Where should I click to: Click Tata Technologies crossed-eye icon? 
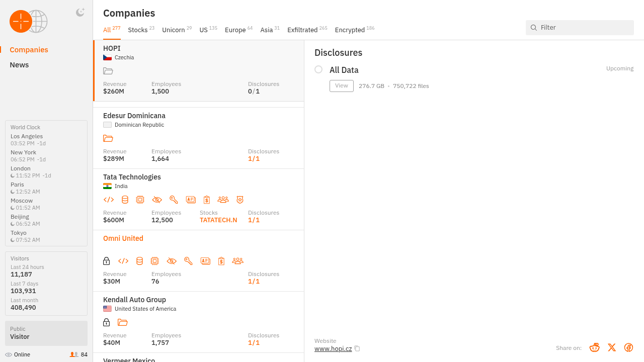157,200
